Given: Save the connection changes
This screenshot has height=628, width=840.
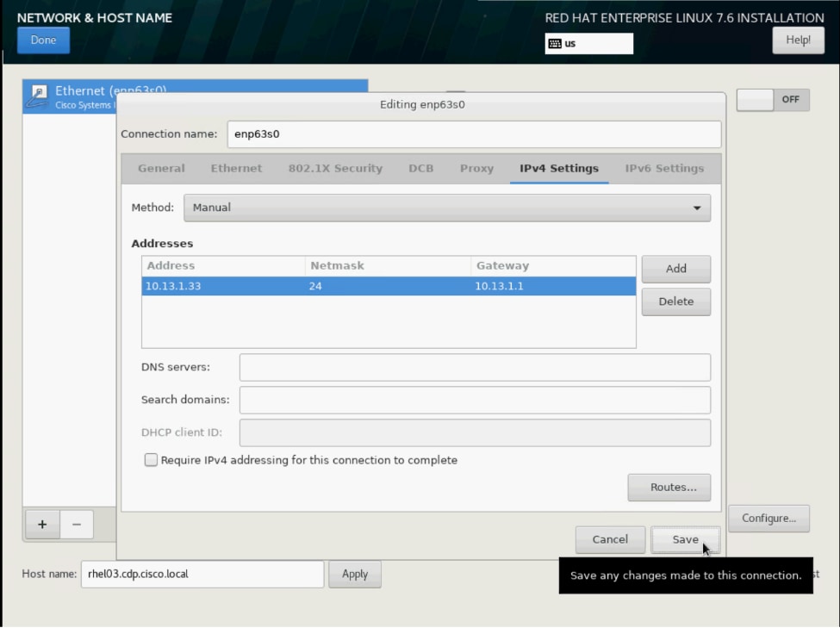Looking at the screenshot, I should (686, 539).
